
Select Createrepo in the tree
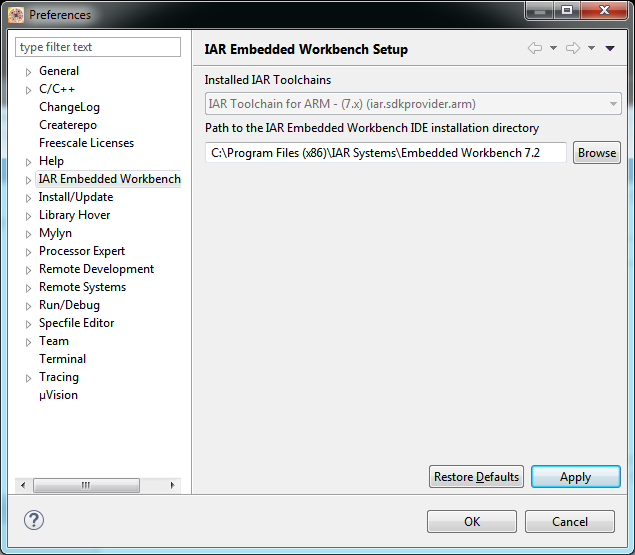coord(68,125)
